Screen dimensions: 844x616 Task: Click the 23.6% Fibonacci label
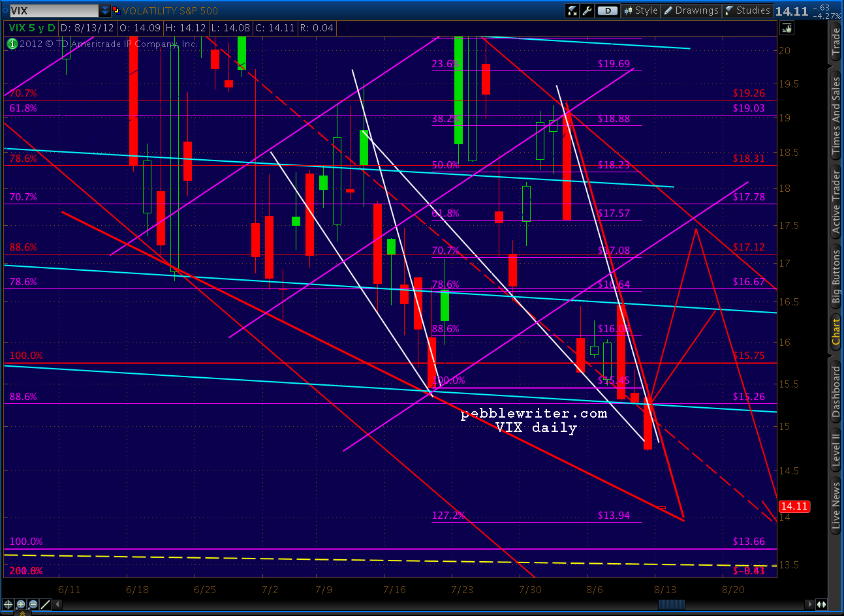point(446,64)
